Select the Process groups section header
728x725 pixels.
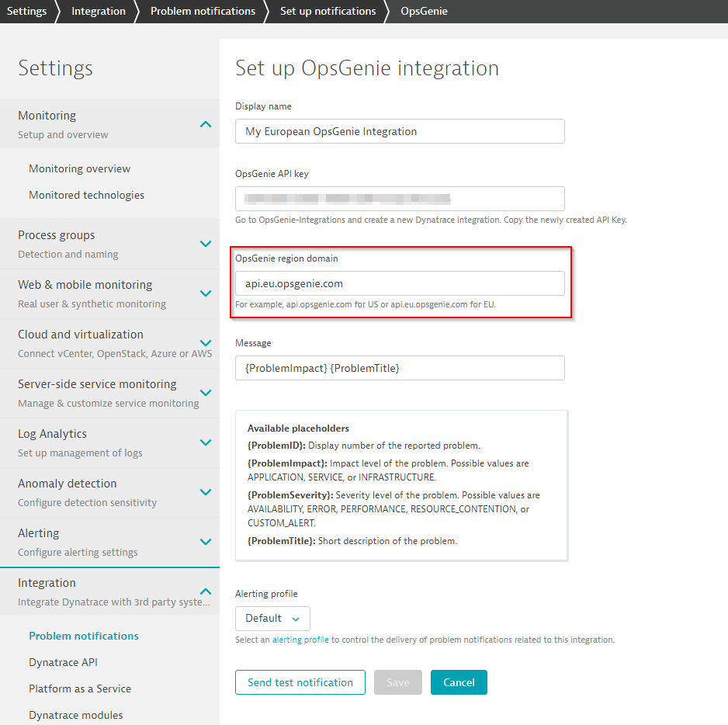109,245
